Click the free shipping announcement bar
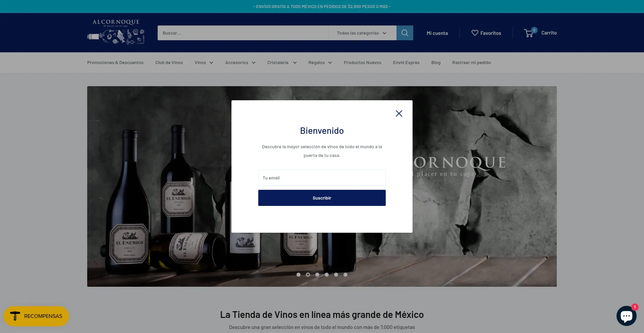 [x=322, y=6]
